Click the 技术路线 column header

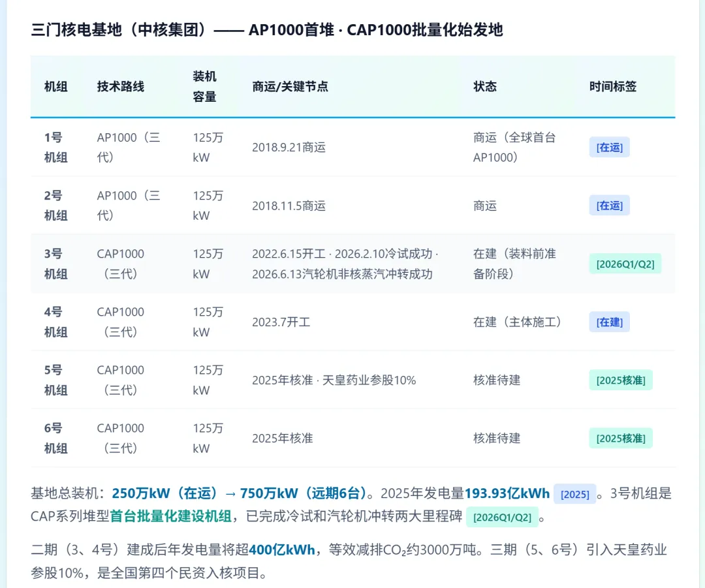[x=121, y=86]
